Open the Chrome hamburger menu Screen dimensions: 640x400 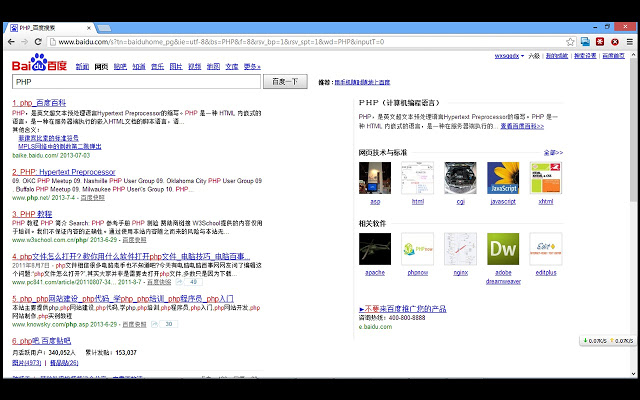coord(630,42)
